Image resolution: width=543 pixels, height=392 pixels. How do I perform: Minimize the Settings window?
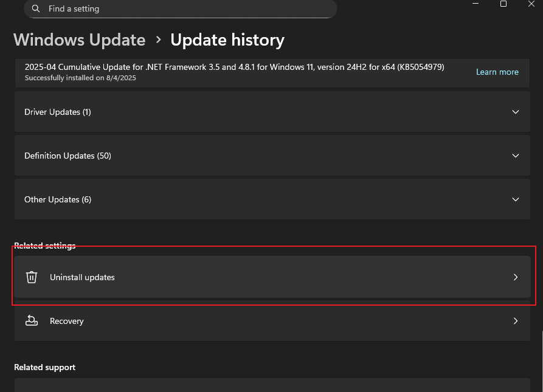(475, 4)
